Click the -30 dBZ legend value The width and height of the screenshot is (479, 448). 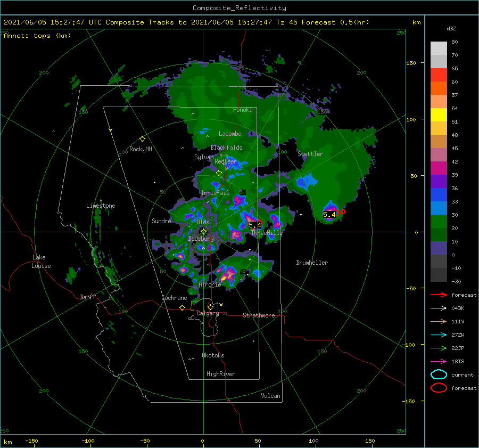(x=456, y=281)
